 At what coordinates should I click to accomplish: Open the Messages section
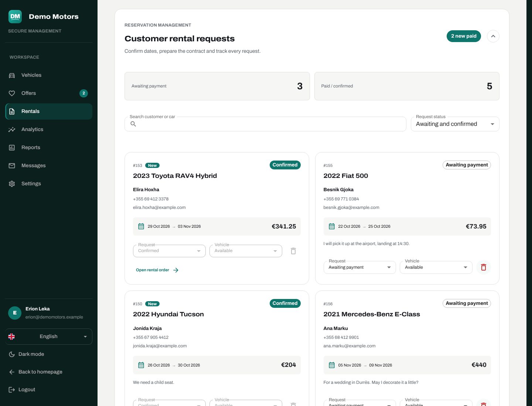click(x=49, y=166)
